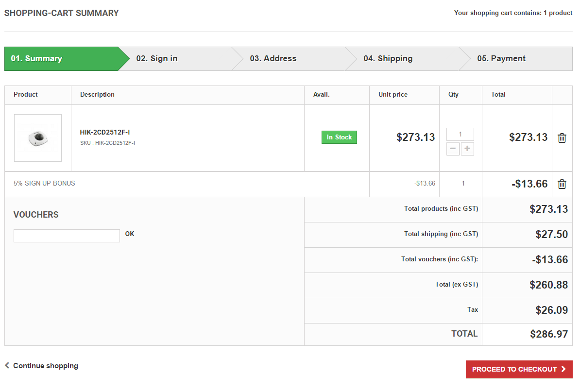Go to the 04. Shipping step

coord(388,59)
